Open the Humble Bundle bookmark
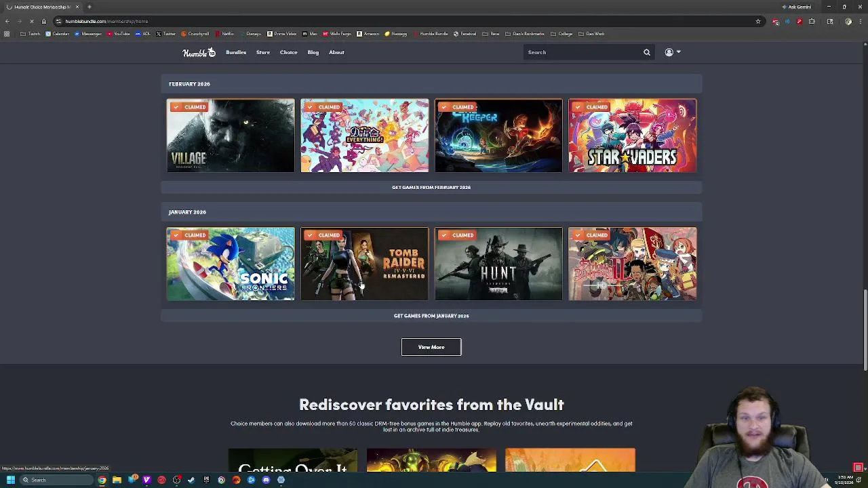The width and height of the screenshot is (868, 488). pyautogui.click(x=431, y=34)
